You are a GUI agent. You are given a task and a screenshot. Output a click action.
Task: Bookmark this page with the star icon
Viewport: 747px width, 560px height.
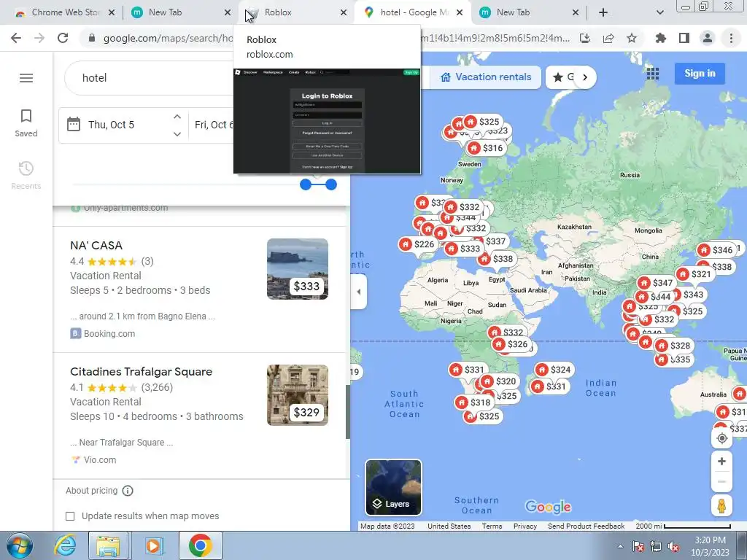632,38
